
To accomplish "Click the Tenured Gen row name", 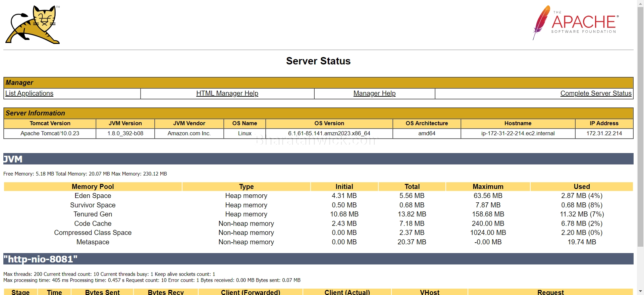I will [93, 214].
